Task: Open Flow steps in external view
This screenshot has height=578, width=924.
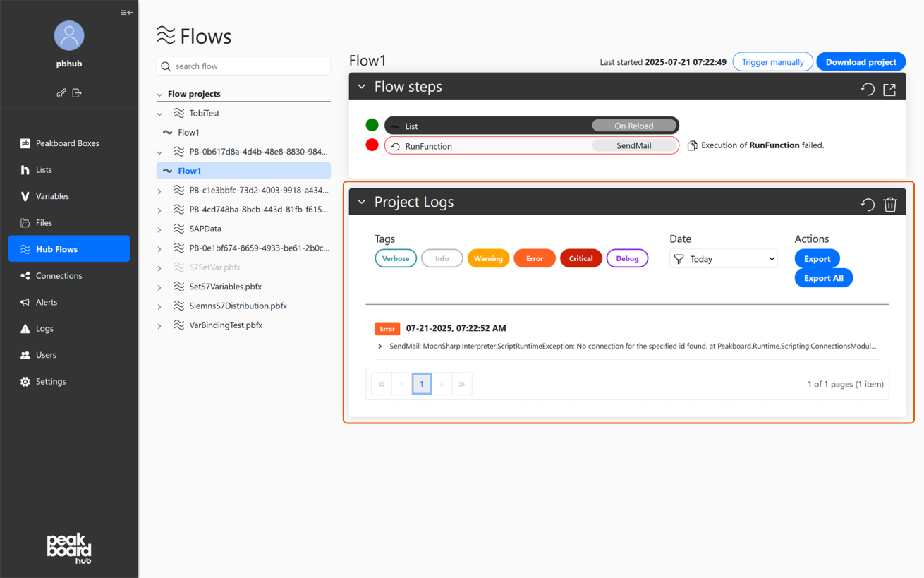Action: pos(889,89)
